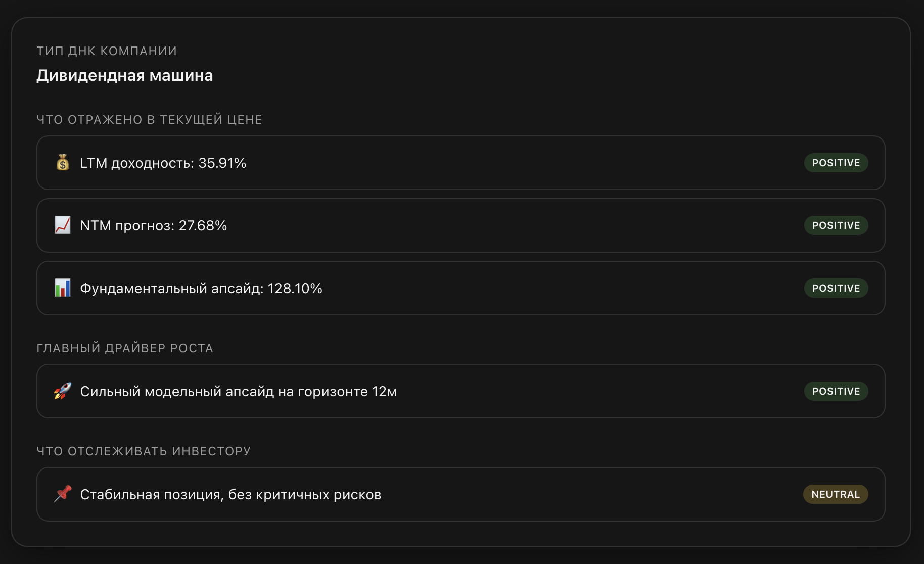
Task: Toggle the POSITIVE badge on NTM прогноз row
Action: click(836, 225)
